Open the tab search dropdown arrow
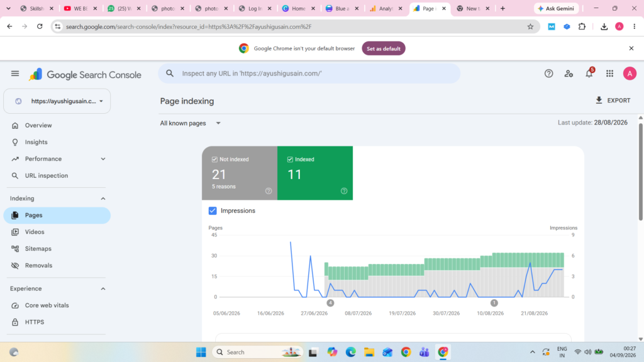Screen dimensions: 644x362 pyautogui.click(x=8, y=8)
